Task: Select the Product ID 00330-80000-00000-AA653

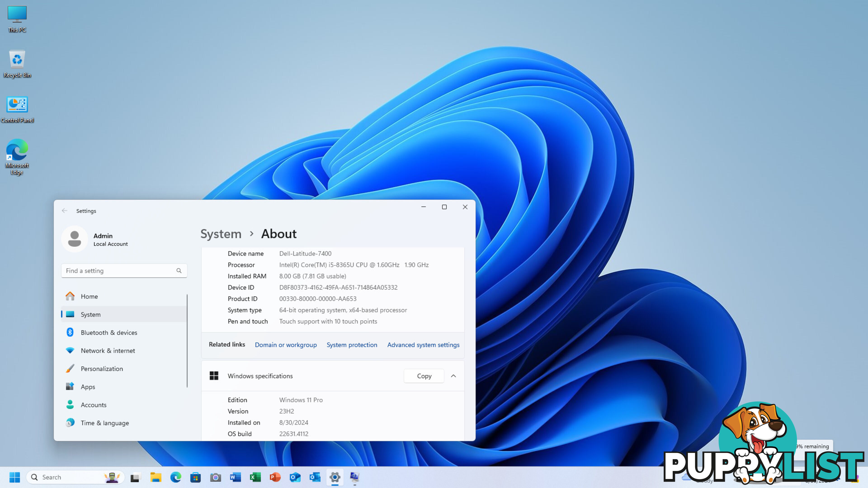Action: click(x=318, y=298)
